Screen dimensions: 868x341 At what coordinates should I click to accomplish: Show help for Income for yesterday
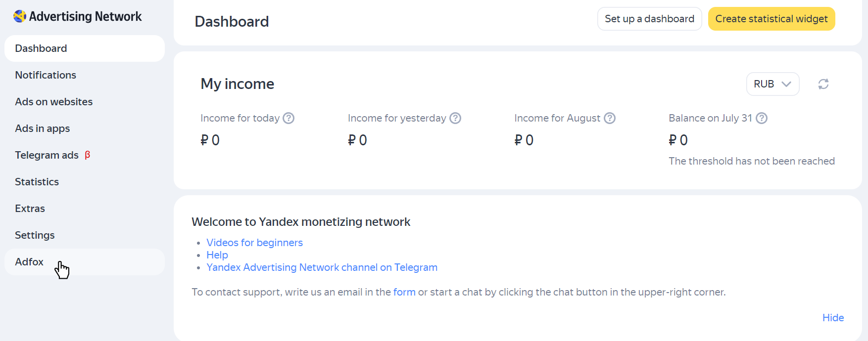[x=455, y=118]
